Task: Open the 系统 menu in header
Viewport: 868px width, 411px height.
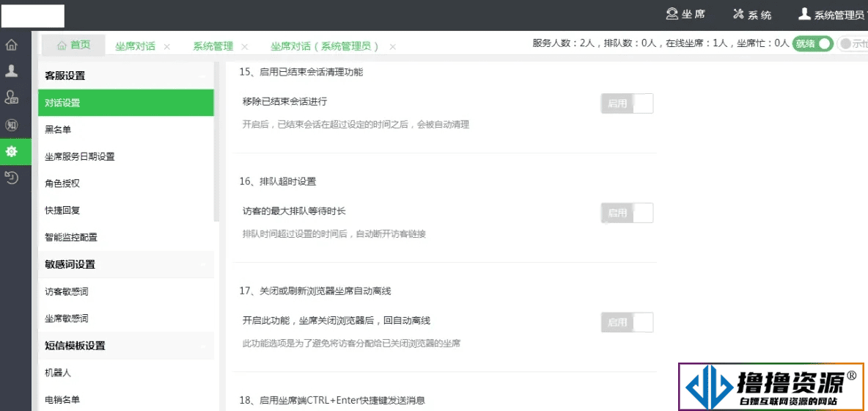Action: point(752,15)
